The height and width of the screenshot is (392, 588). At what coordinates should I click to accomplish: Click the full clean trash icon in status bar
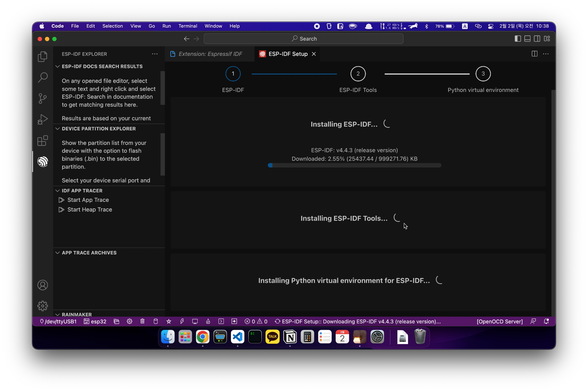142,321
